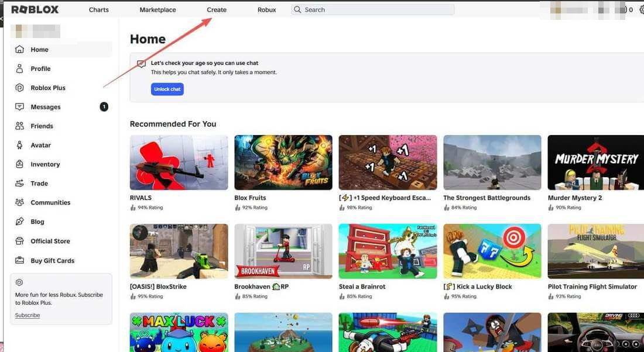Click the Roblox Plus icon in subscribe card
The image size is (644, 352).
(x=19, y=282)
